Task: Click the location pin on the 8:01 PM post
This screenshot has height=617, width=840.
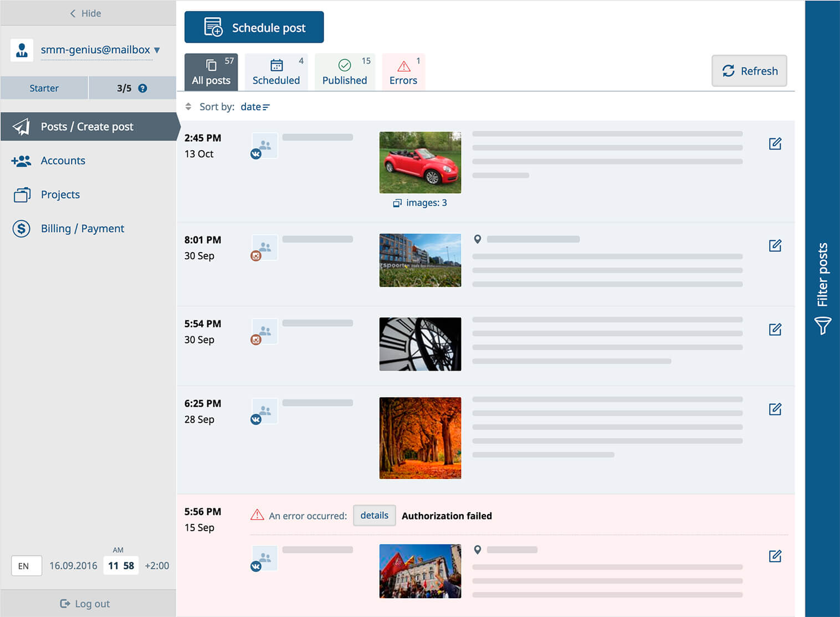Action: (478, 239)
